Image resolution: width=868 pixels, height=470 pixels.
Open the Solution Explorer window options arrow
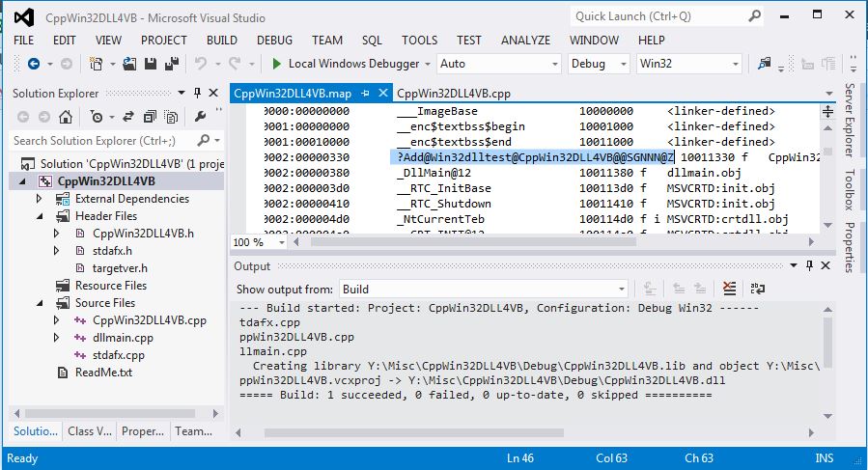(181, 93)
